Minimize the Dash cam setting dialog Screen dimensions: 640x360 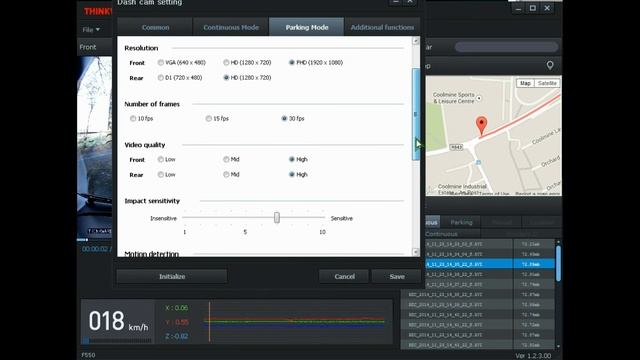395,2
